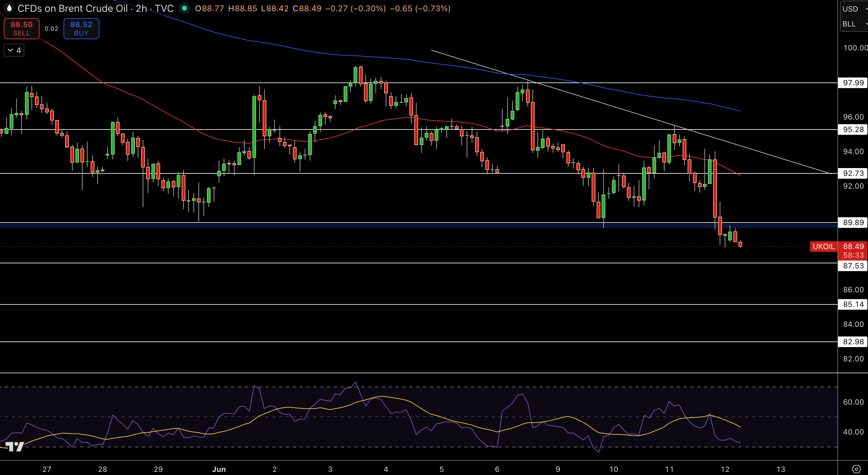Click the 12 date label on the time axis

(x=725, y=469)
